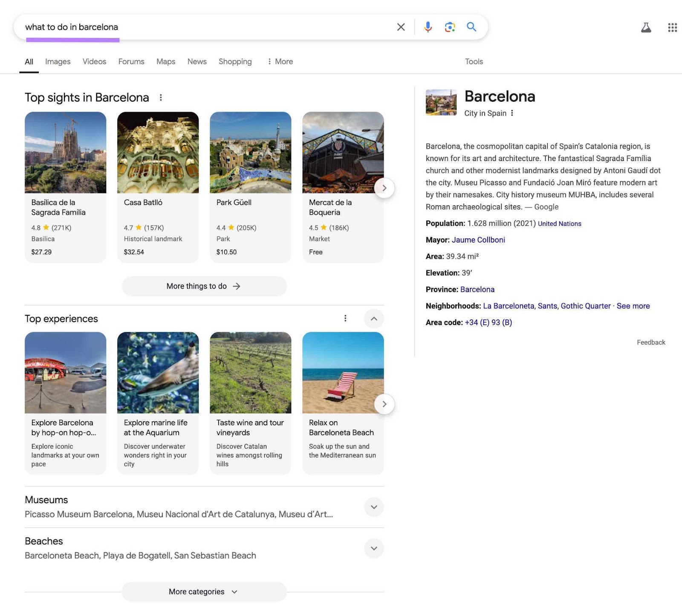Click the More things to do button
This screenshot has width=682, height=616.
click(x=204, y=286)
